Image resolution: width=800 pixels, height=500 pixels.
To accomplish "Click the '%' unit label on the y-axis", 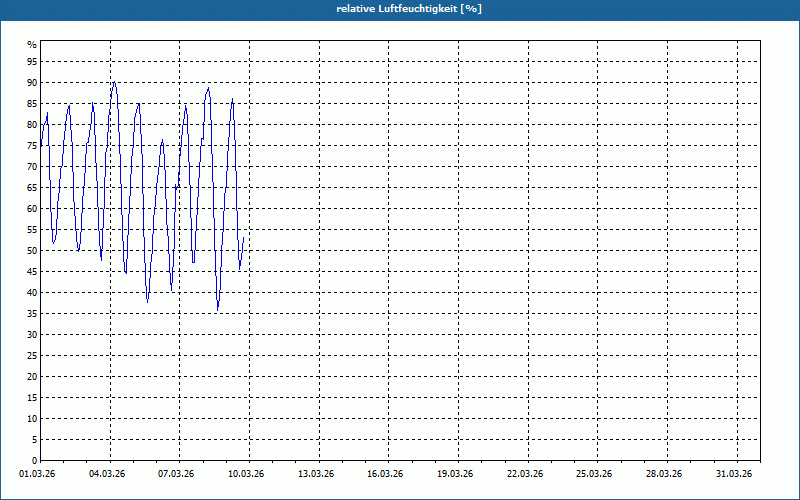I will coord(32,45).
